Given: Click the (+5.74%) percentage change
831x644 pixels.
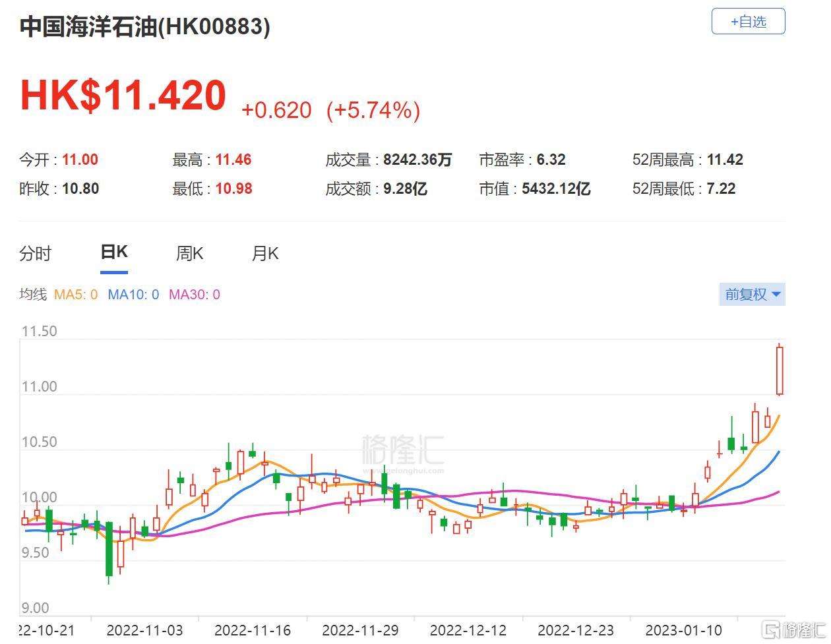Looking at the screenshot, I should [x=373, y=110].
